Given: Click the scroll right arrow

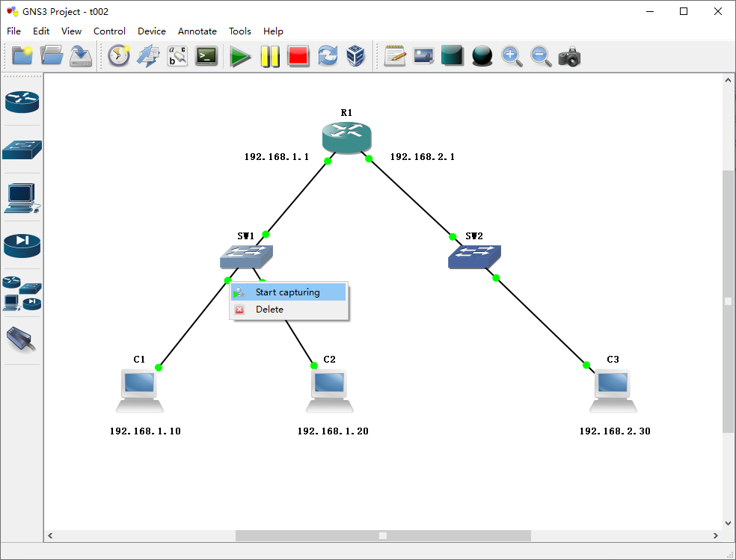Looking at the screenshot, I should click(715, 535).
